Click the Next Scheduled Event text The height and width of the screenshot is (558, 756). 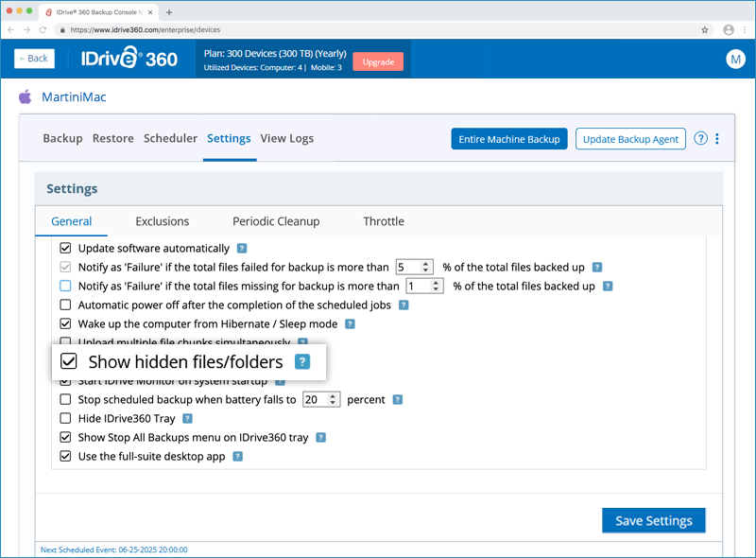[114, 549]
